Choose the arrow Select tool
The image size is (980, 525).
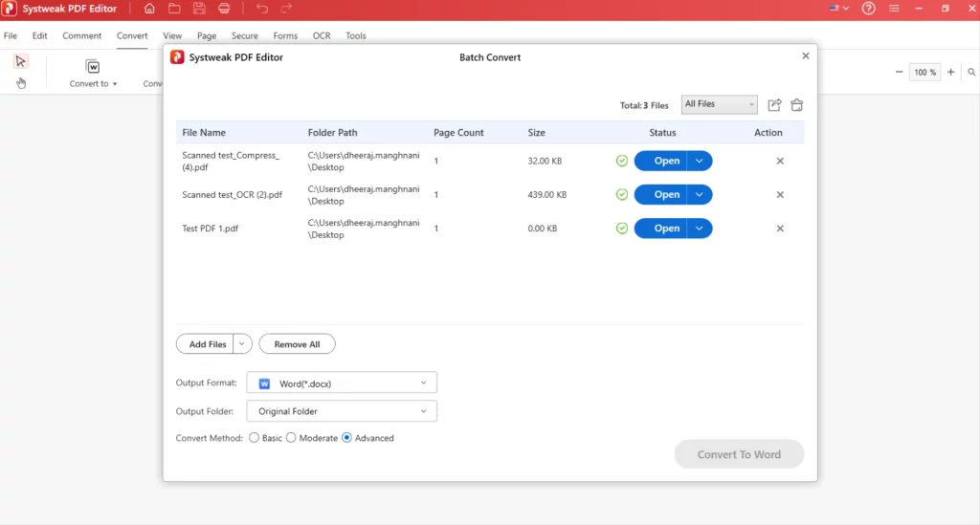pyautogui.click(x=21, y=61)
